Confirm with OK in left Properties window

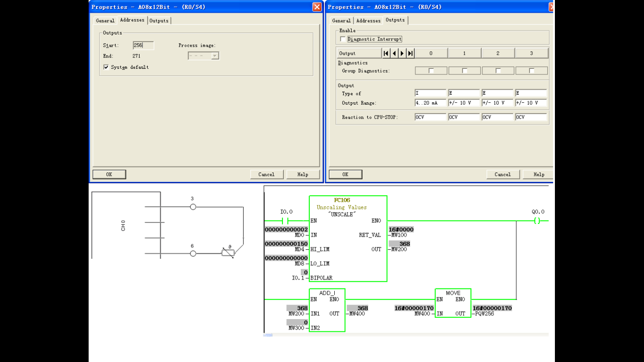(109, 174)
